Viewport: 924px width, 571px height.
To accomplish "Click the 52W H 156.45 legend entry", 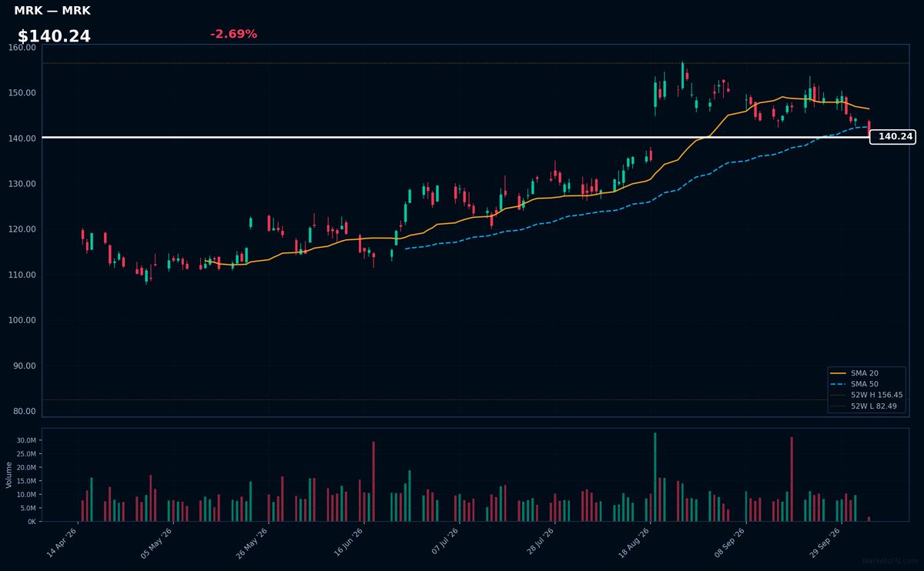I will click(x=866, y=395).
